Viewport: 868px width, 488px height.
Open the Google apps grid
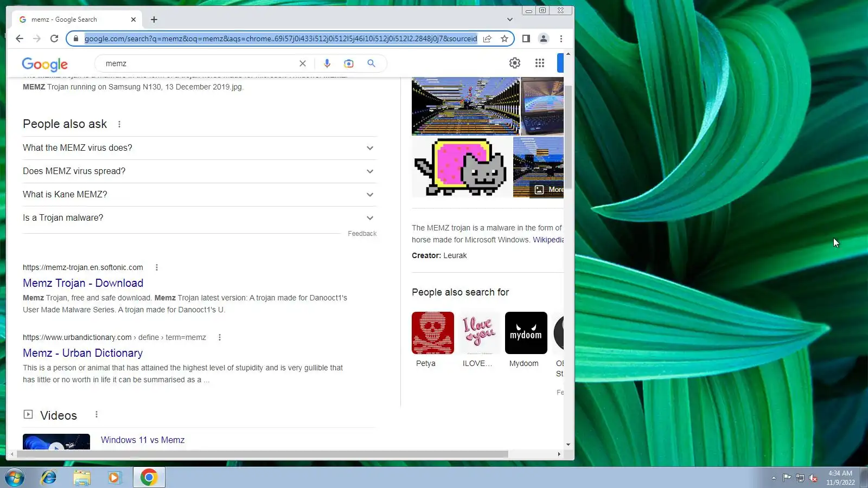coord(540,63)
